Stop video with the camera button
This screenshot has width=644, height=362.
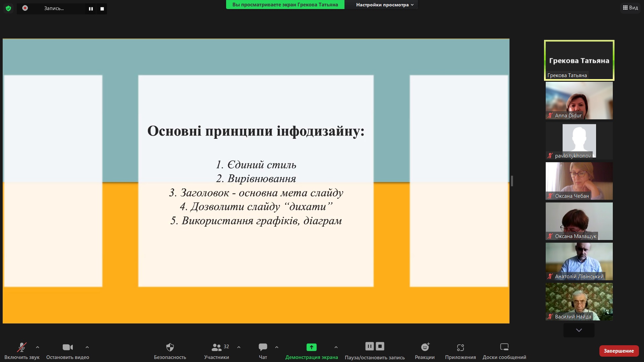67,347
